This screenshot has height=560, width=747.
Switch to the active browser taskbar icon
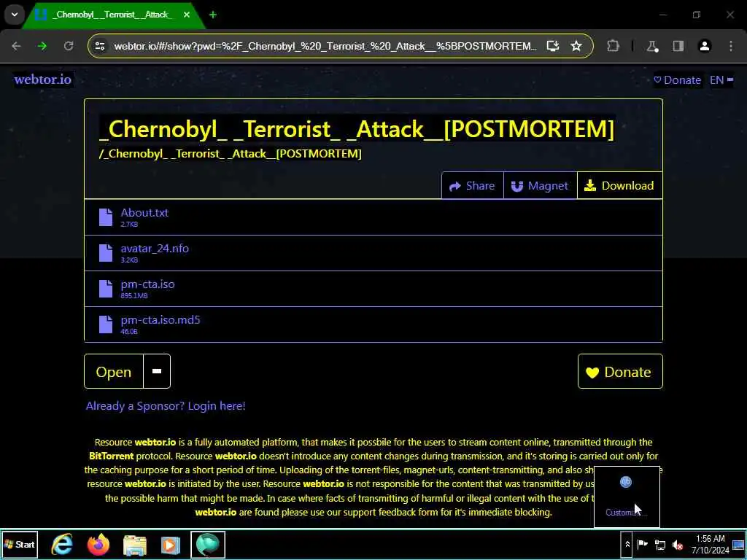pos(208,544)
